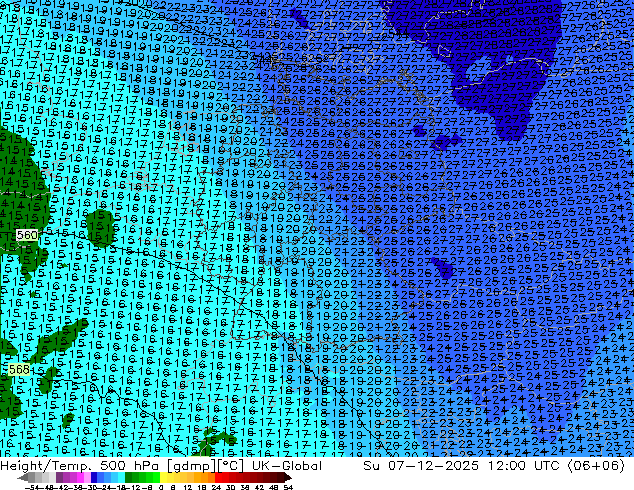
Task: Click the 'Height/Temp. 500 hPa' caption text
Action: click(x=80, y=466)
